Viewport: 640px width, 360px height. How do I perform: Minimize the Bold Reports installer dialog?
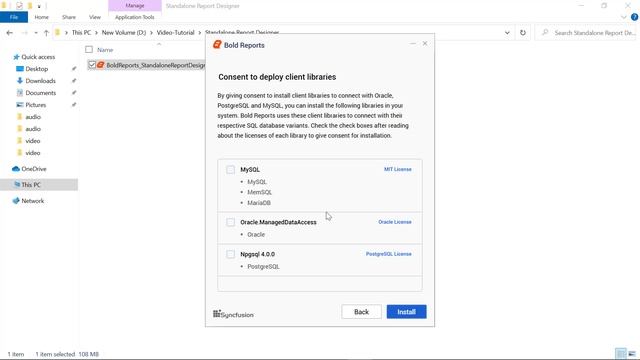pos(413,43)
